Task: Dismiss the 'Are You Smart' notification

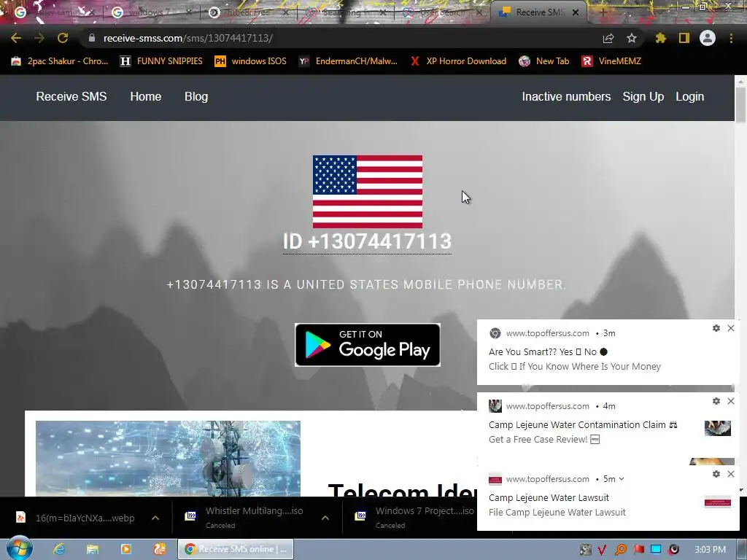Action: pyautogui.click(x=731, y=328)
